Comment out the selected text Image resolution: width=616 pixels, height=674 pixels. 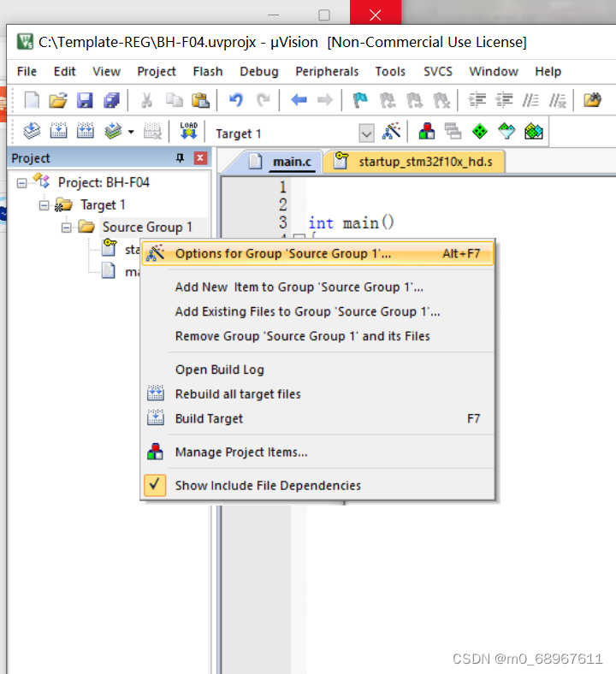point(530,100)
